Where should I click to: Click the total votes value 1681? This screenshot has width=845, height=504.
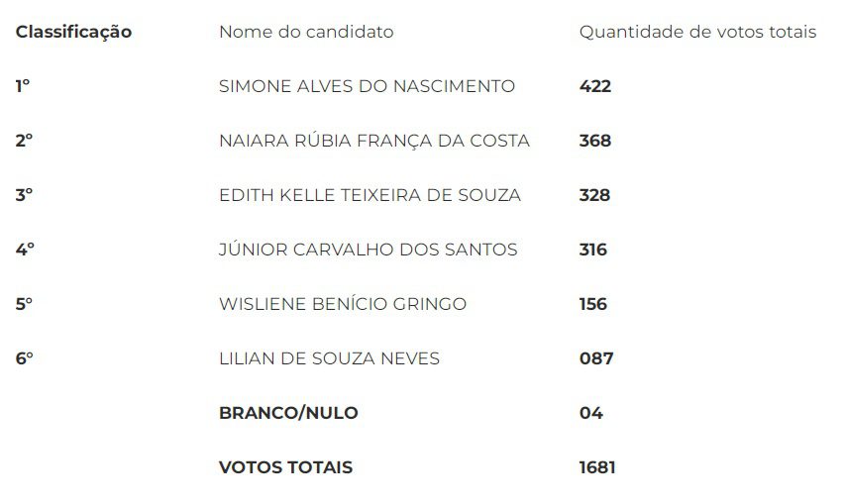(597, 466)
